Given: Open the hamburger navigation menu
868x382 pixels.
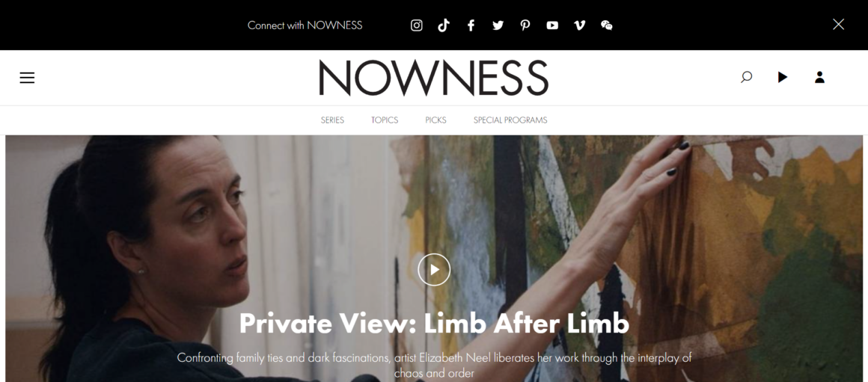Looking at the screenshot, I should click(27, 78).
